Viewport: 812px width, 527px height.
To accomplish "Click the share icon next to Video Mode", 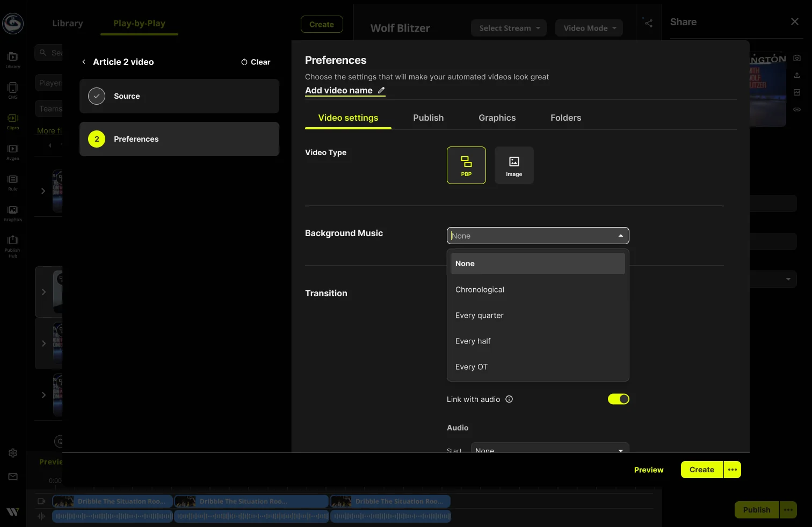I will pyautogui.click(x=649, y=23).
